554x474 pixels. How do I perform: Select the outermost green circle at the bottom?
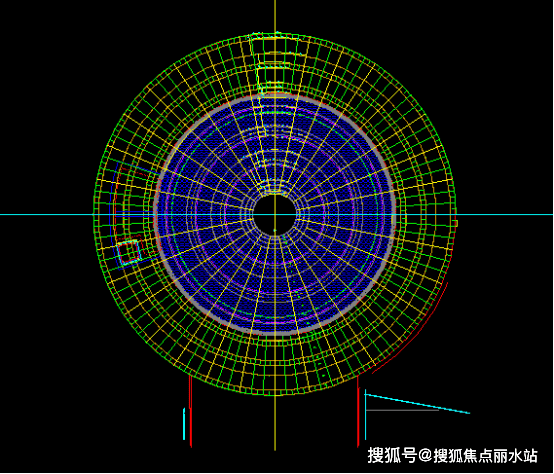pos(275,395)
